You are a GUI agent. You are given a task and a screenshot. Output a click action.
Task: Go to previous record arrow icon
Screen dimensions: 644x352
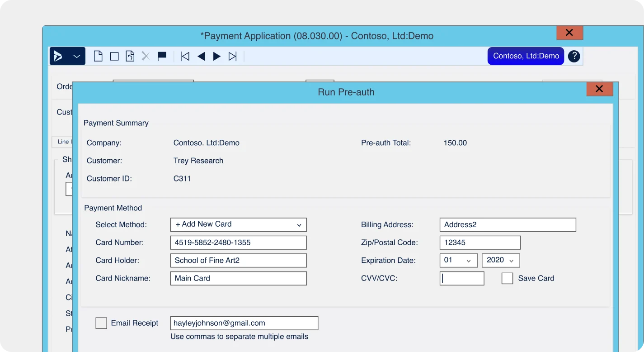coord(201,57)
